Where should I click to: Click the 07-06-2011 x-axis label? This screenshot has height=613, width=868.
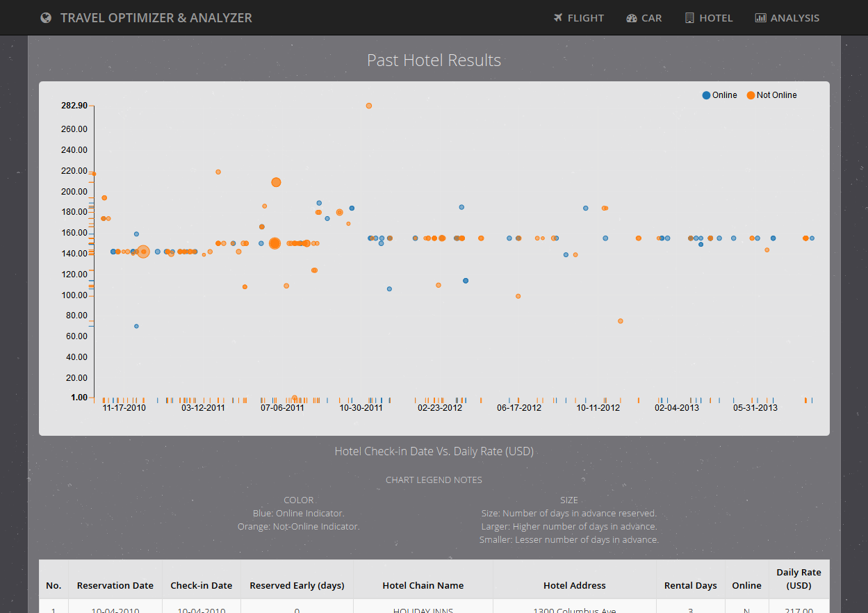click(282, 408)
